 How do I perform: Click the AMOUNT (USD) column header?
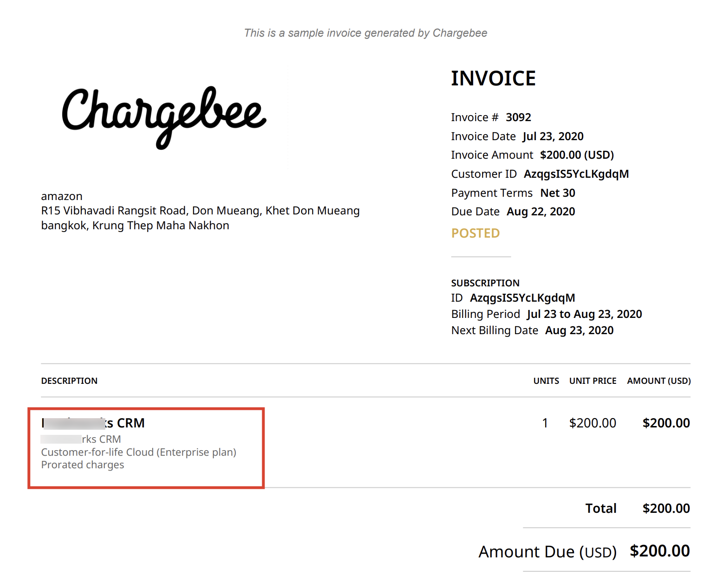pyautogui.click(x=658, y=381)
